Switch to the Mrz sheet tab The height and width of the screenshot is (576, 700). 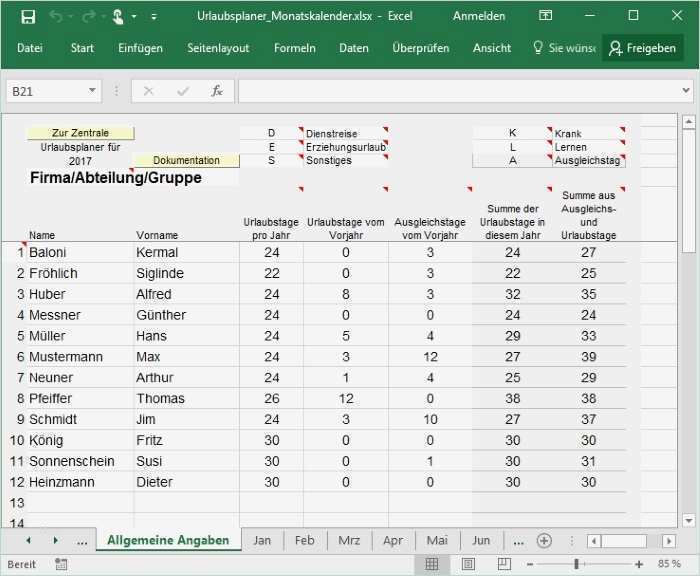pos(349,540)
